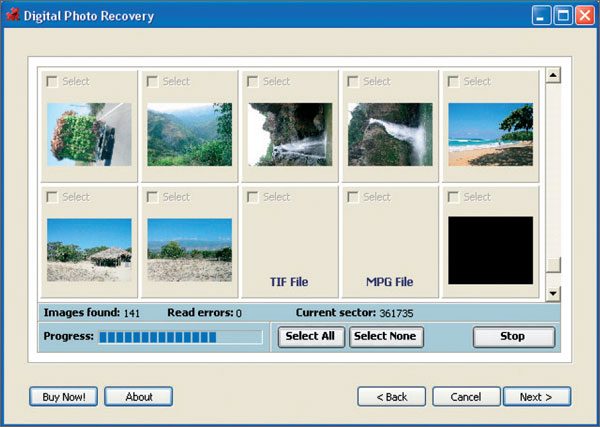Click the blue Progress bar

(x=181, y=337)
